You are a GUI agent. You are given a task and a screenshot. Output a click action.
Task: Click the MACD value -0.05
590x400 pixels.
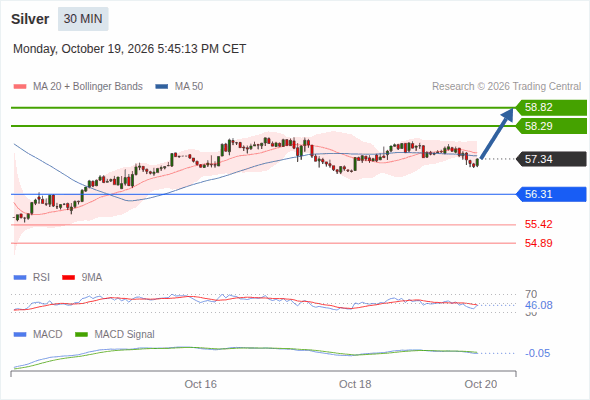coord(537,353)
